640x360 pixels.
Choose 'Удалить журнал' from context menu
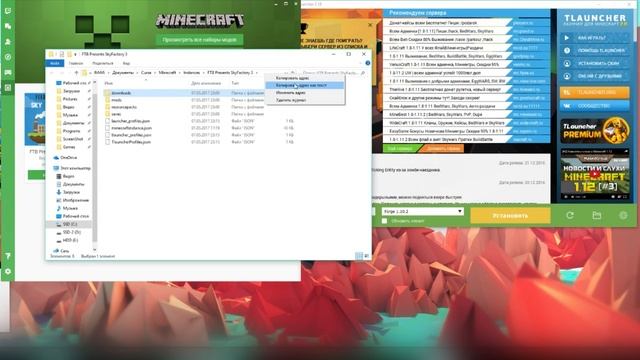pyautogui.click(x=305, y=100)
